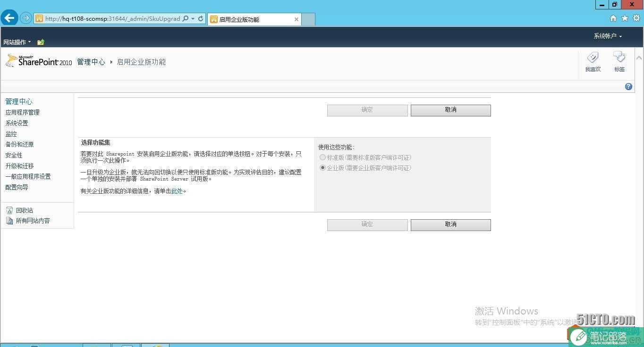The height and width of the screenshot is (347, 644).
Task: Click the address bar search magnifier icon
Action: tap(186, 18)
